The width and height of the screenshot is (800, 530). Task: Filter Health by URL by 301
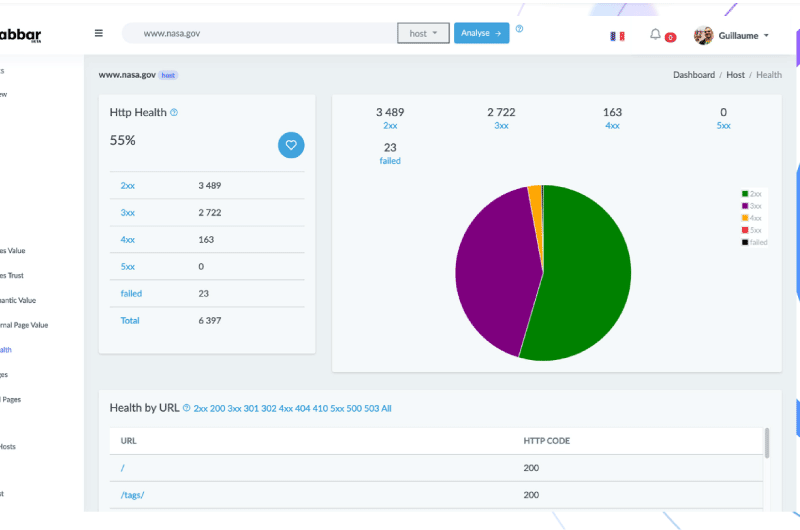coord(251,409)
